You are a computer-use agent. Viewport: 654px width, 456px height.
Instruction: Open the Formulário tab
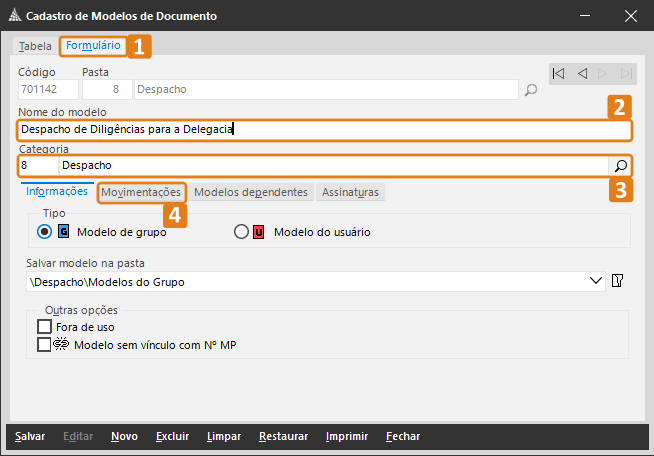[93, 45]
